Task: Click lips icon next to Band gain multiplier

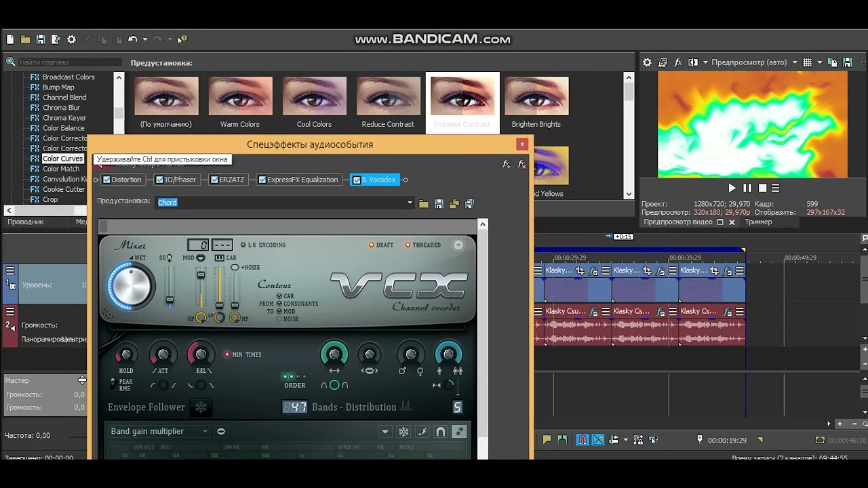Action: click(221, 432)
